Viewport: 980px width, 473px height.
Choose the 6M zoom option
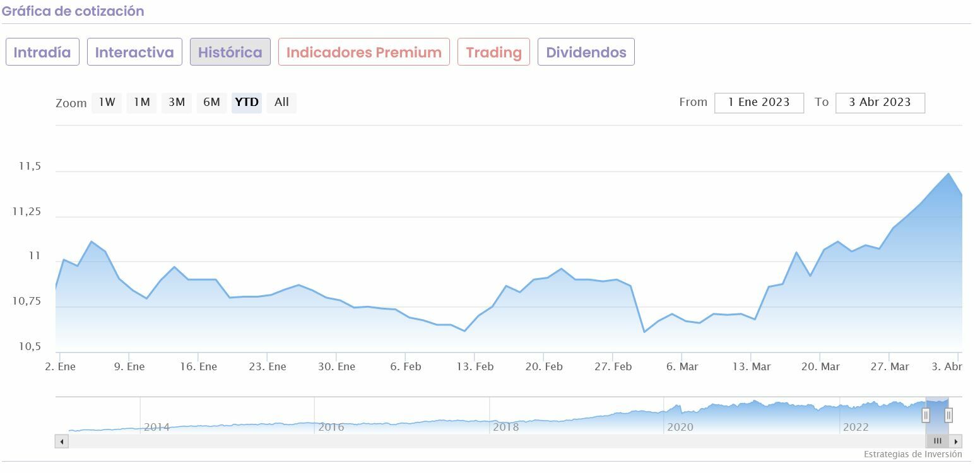[211, 102]
